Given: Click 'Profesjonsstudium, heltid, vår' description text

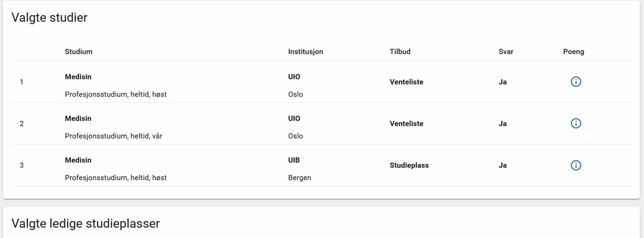Looking at the screenshot, I should click(x=114, y=136).
